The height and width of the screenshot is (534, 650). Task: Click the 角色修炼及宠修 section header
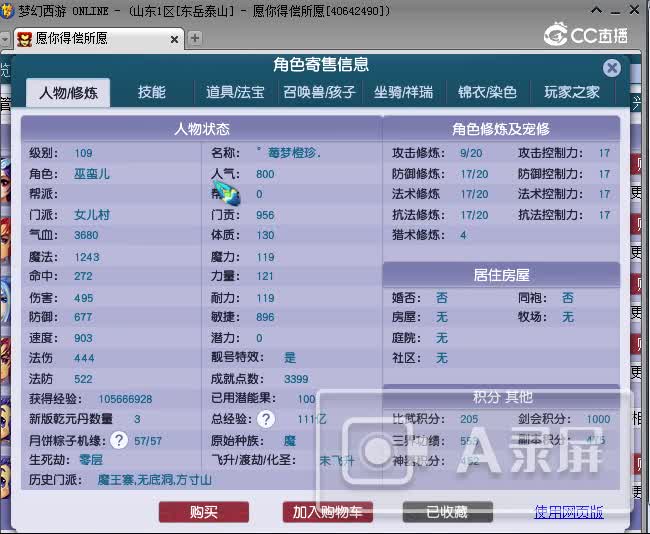click(x=501, y=129)
